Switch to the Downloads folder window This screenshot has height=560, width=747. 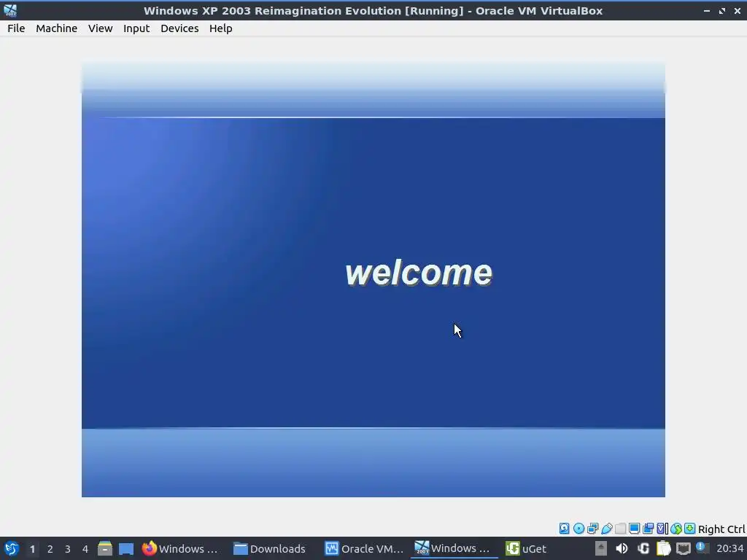[271, 548]
